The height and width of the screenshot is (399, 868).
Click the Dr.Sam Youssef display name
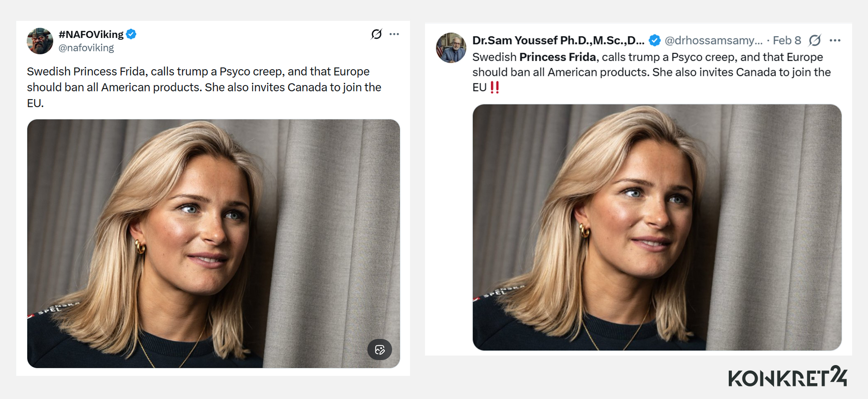pyautogui.click(x=558, y=40)
